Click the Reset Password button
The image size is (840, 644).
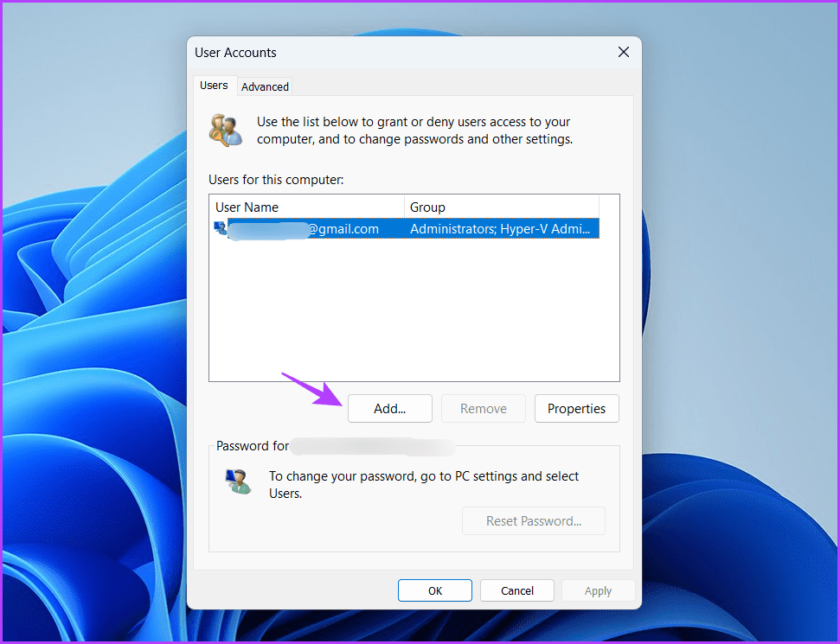click(x=533, y=520)
